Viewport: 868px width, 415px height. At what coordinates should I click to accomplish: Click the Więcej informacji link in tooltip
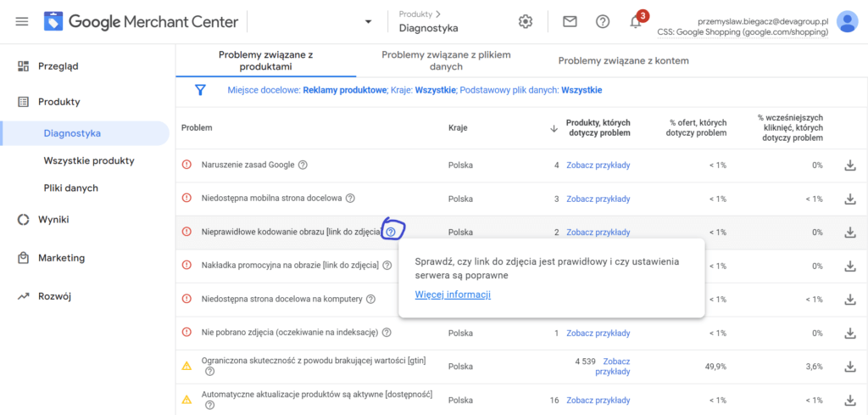453,294
